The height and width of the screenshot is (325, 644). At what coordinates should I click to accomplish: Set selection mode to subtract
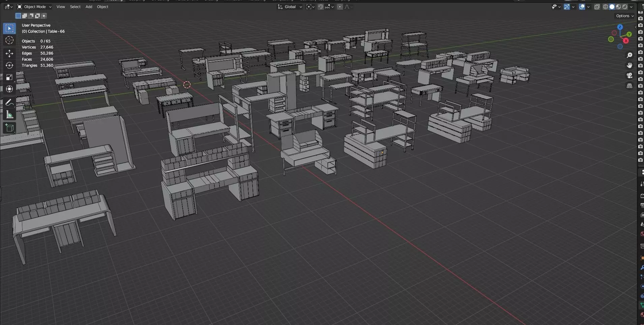click(31, 16)
